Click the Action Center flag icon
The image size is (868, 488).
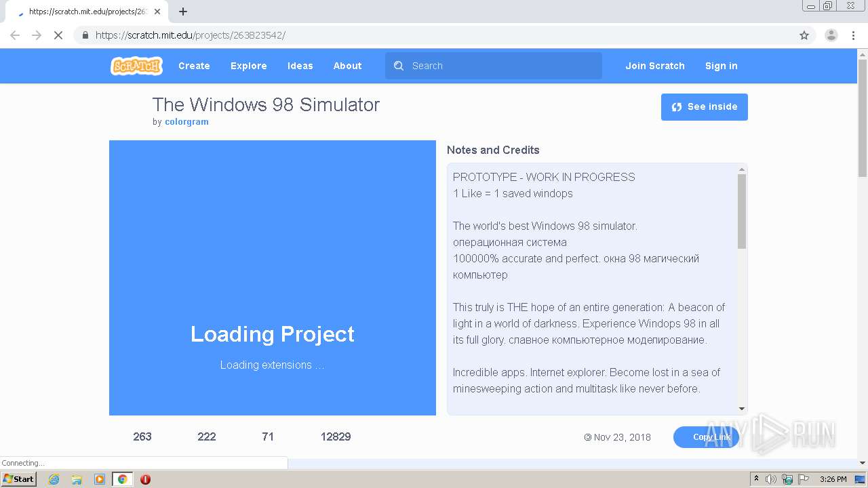804,479
